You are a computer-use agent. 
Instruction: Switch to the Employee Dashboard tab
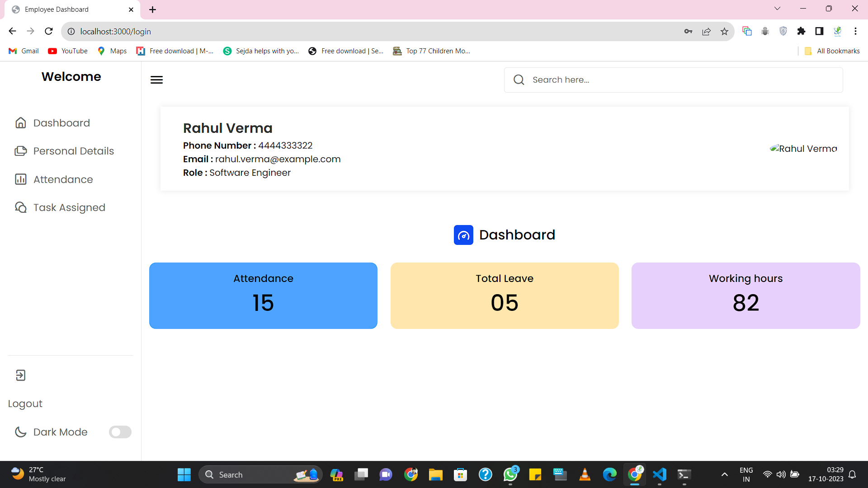point(63,9)
